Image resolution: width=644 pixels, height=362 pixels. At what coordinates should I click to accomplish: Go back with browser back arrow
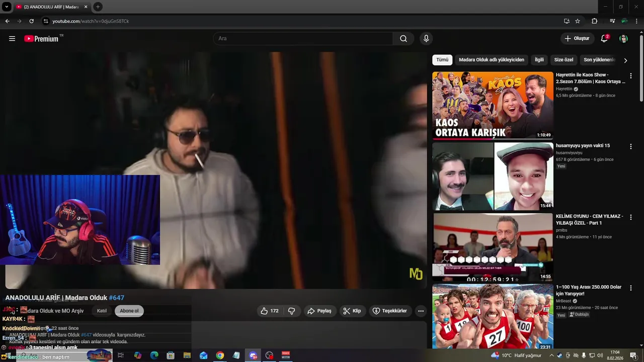click(x=8, y=21)
